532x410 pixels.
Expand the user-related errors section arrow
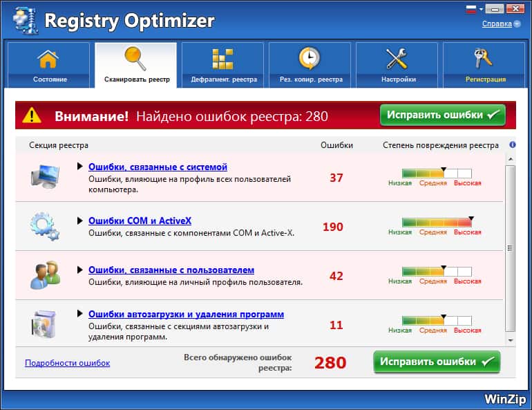pyautogui.click(x=80, y=270)
